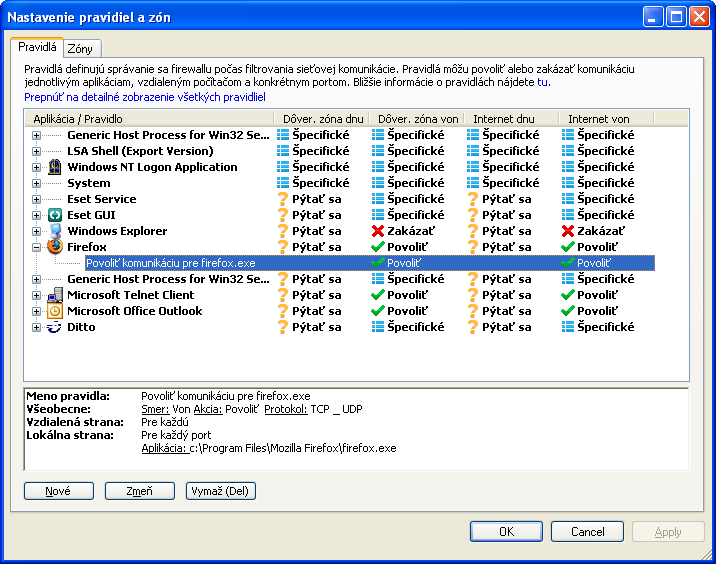Expand the Eset GUI node
The image size is (716, 564).
point(37,216)
